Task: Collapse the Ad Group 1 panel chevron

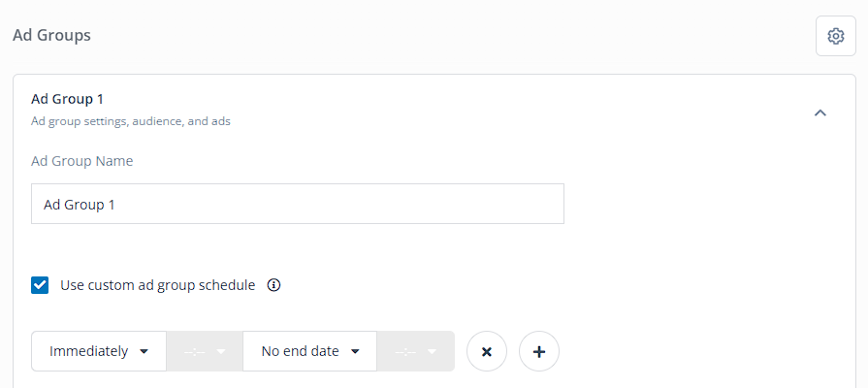Action: pyautogui.click(x=820, y=113)
